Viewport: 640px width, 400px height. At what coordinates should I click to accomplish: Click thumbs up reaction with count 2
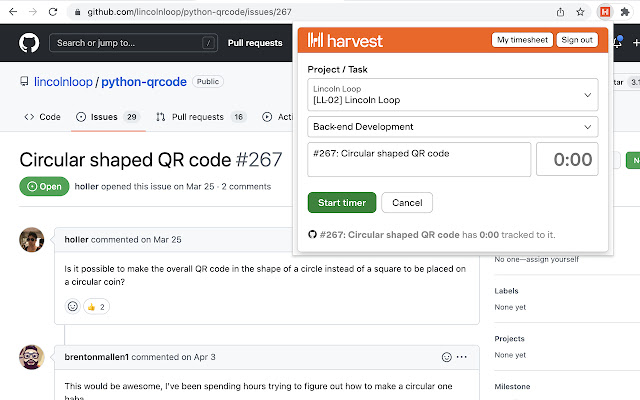point(96,307)
